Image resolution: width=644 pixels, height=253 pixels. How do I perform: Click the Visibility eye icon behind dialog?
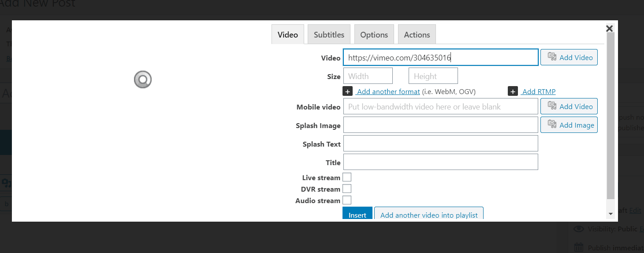click(x=579, y=229)
